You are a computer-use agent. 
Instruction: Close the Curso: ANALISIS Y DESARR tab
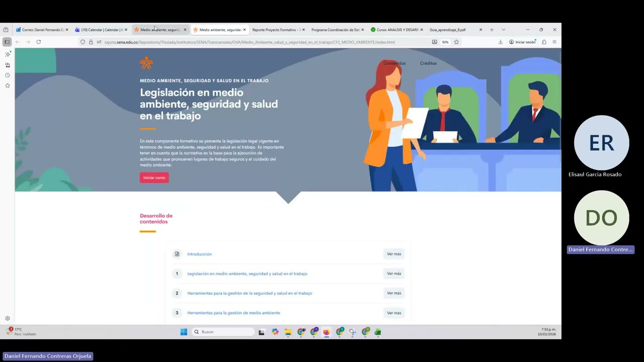click(x=422, y=30)
